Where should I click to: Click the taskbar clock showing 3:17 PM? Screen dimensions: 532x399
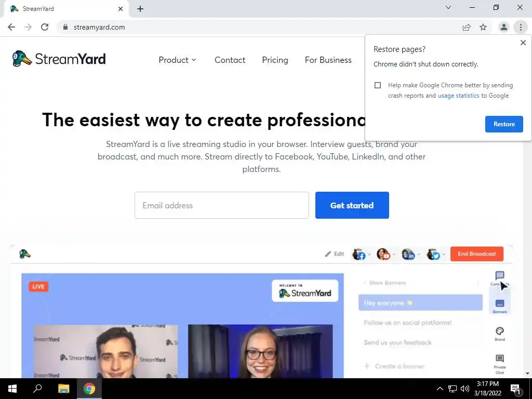487,389
